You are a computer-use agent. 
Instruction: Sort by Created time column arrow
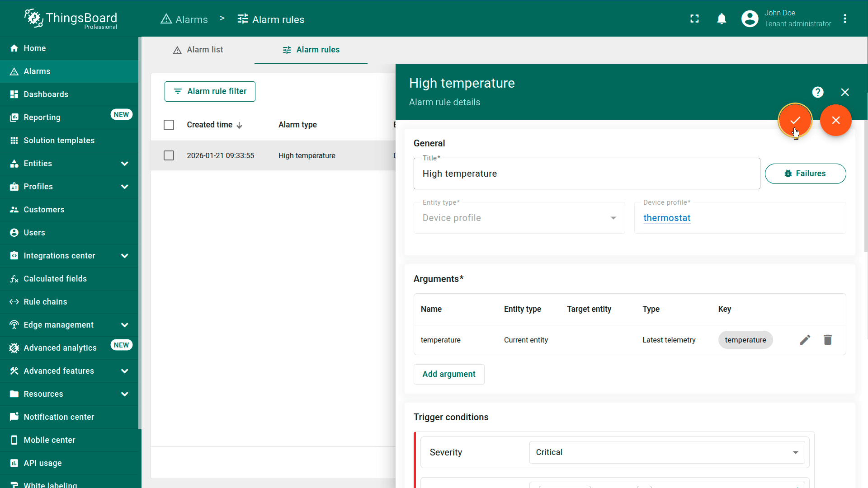pyautogui.click(x=239, y=125)
